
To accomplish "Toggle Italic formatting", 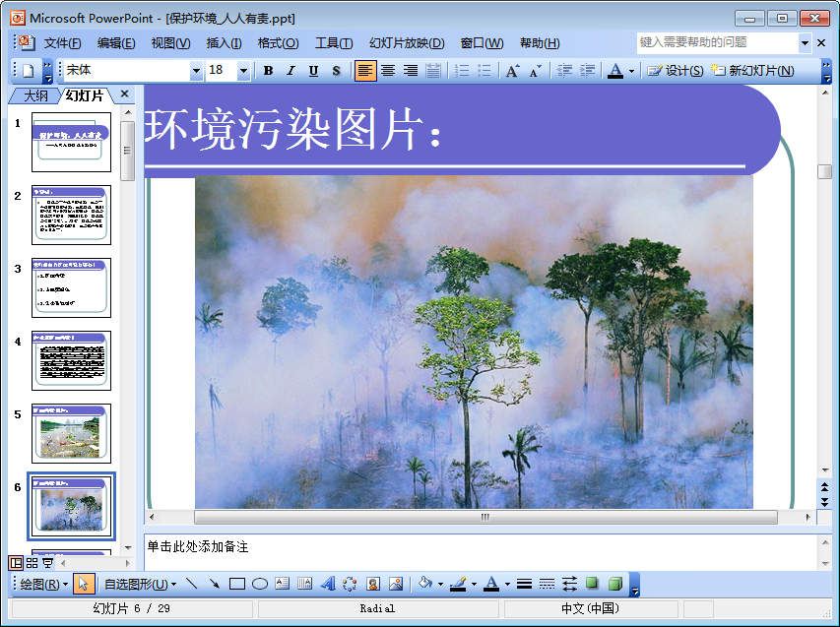I will click(291, 71).
